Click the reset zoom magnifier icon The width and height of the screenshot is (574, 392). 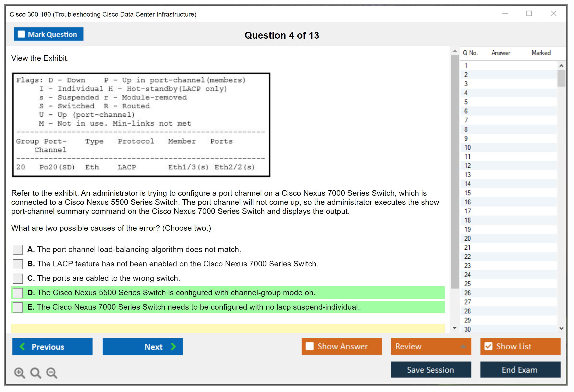point(36,373)
